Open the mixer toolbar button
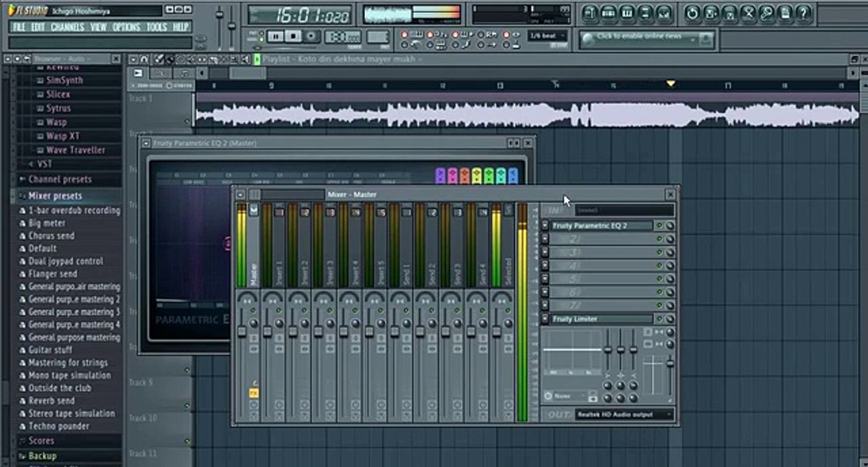 tap(664, 12)
